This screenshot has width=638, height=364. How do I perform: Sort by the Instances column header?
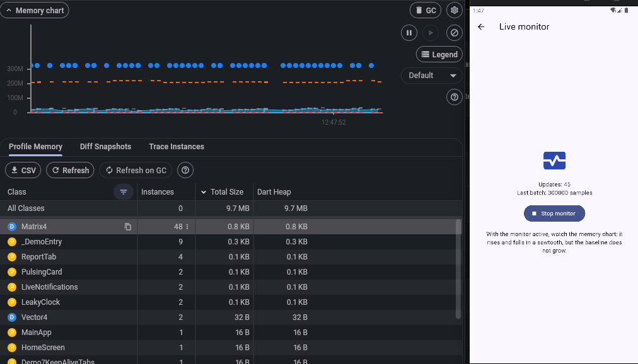click(x=158, y=191)
